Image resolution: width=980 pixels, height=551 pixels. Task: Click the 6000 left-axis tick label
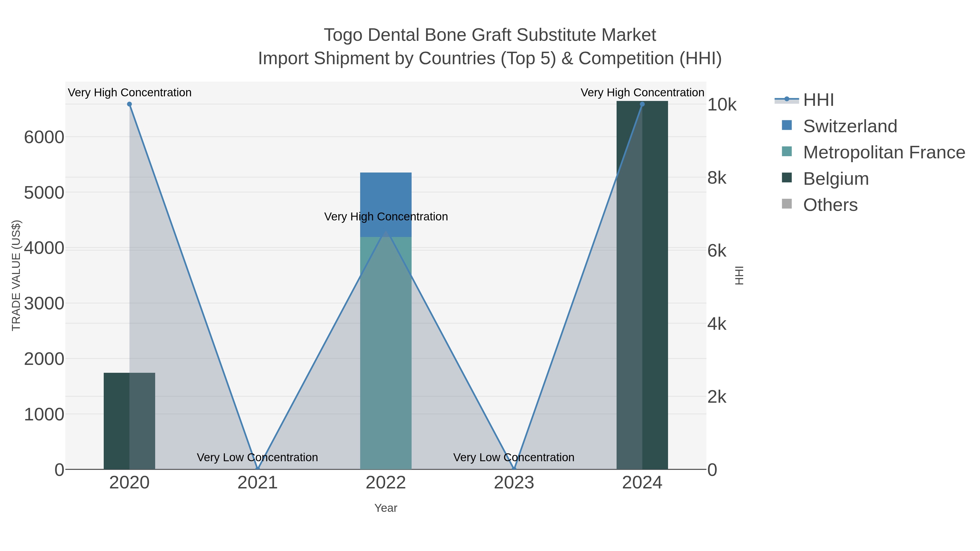[44, 137]
